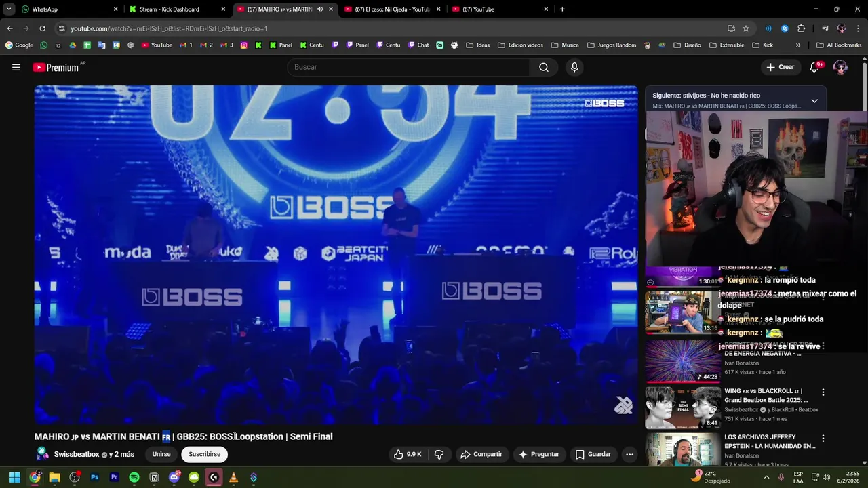This screenshot has height=488, width=868.
Task: Open Premiere Pro from the taskbar
Action: (114, 477)
